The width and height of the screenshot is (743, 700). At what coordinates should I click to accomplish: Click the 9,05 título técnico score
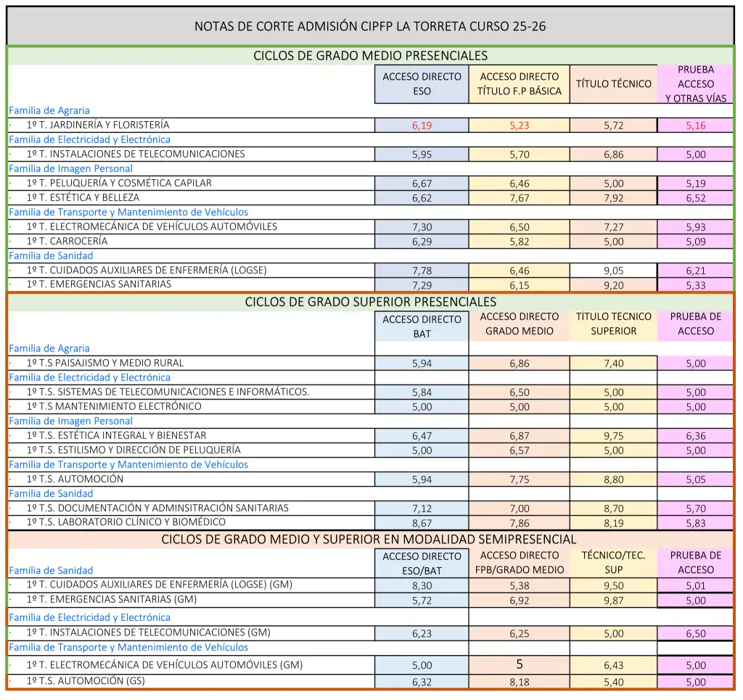click(x=614, y=271)
